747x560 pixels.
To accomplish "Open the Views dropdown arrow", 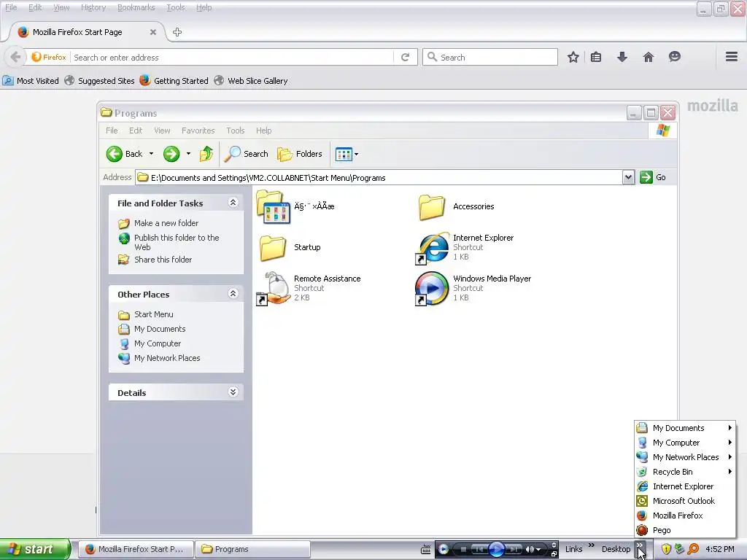I will (356, 154).
